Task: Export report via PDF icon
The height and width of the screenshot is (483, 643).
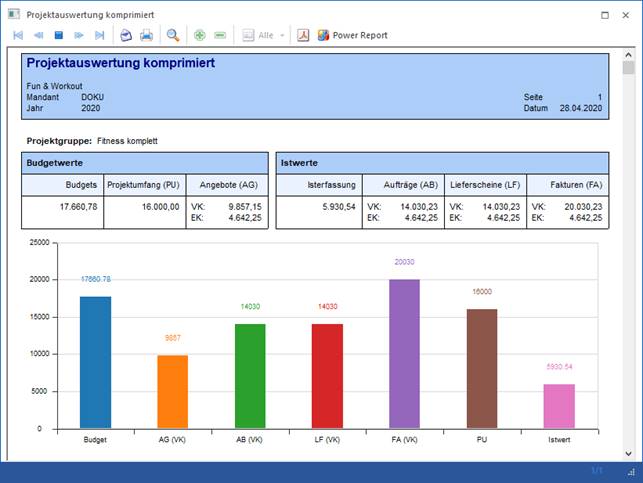Action: tap(303, 35)
